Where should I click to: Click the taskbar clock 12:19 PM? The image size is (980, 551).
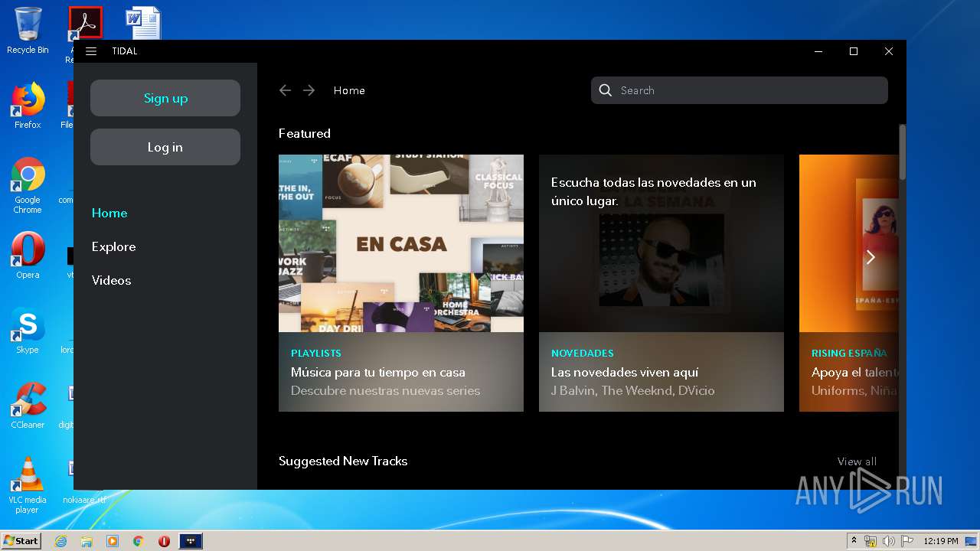point(940,541)
